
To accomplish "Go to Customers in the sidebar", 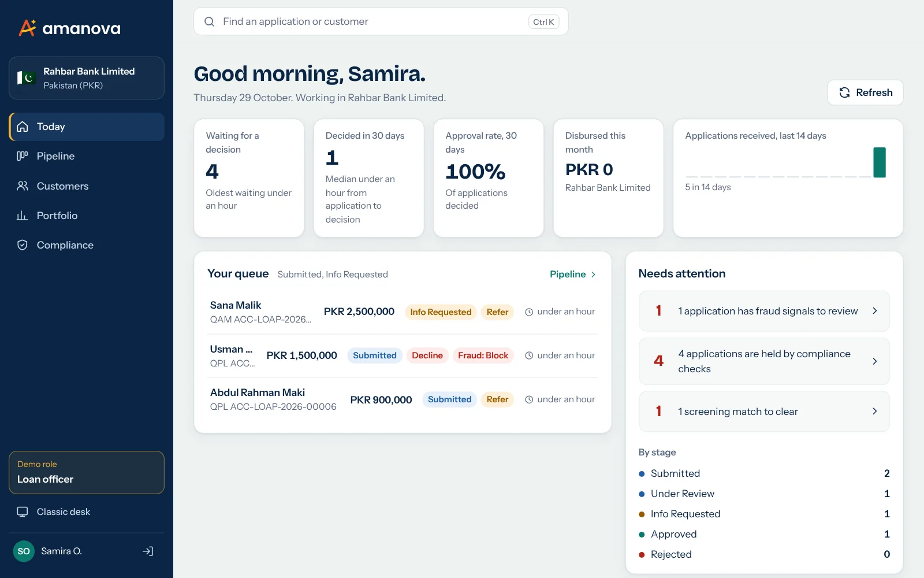I will [x=87, y=186].
